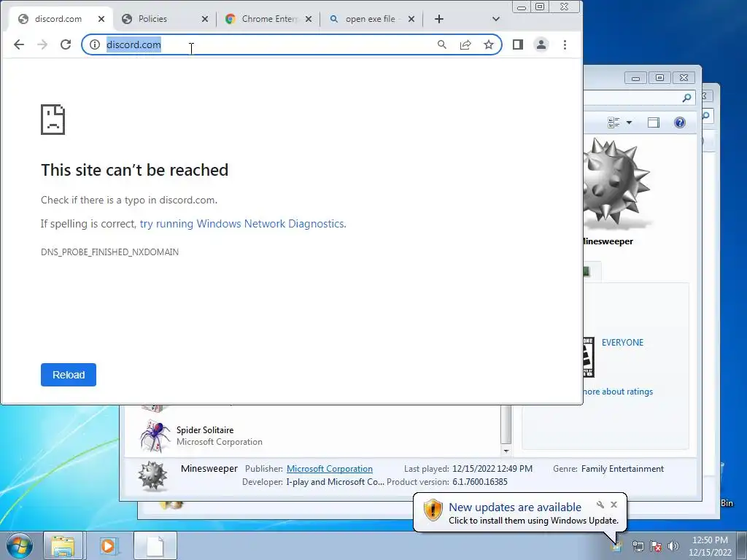The height and width of the screenshot is (560, 747).
Task: Open the EVERYONE rating link
Action: point(622,343)
